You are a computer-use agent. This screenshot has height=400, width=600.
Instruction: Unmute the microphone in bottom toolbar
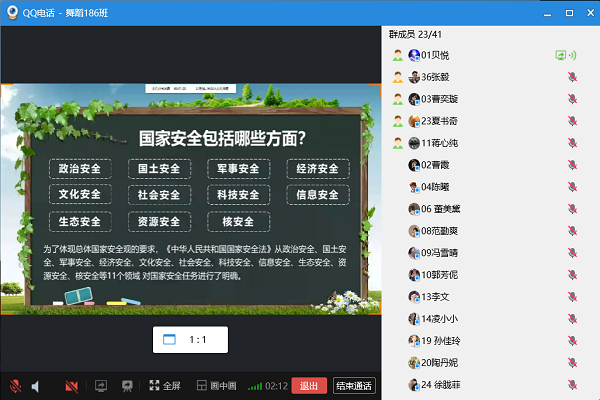[15, 385]
